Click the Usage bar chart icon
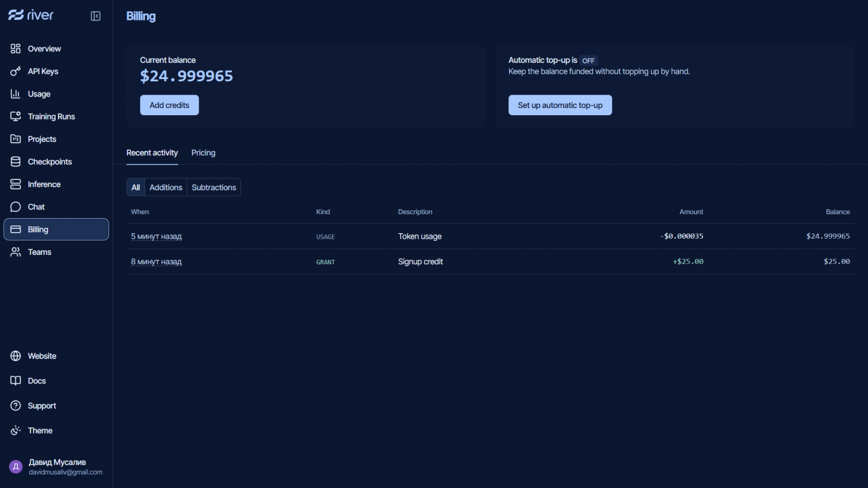 (x=16, y=94)
